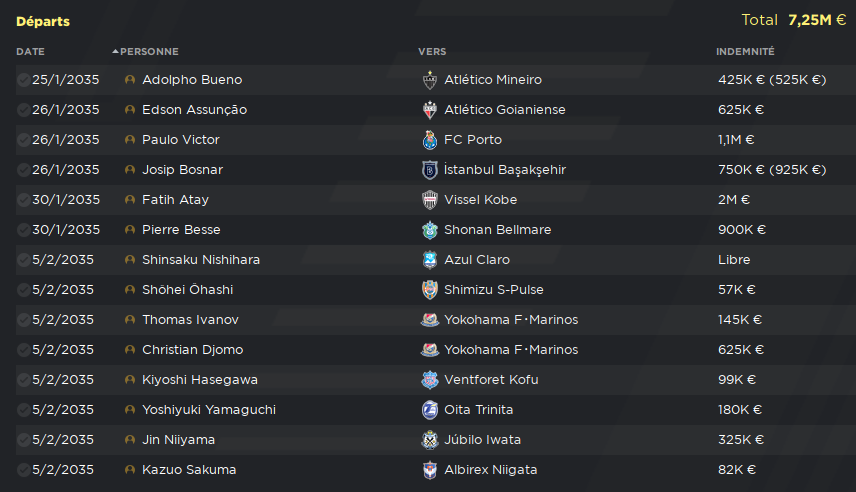Image resolution: width=856 pixels, height=492 pixels.
Task: Open the Júbilo Iwata club crest
Action: (x=430, y=440)
